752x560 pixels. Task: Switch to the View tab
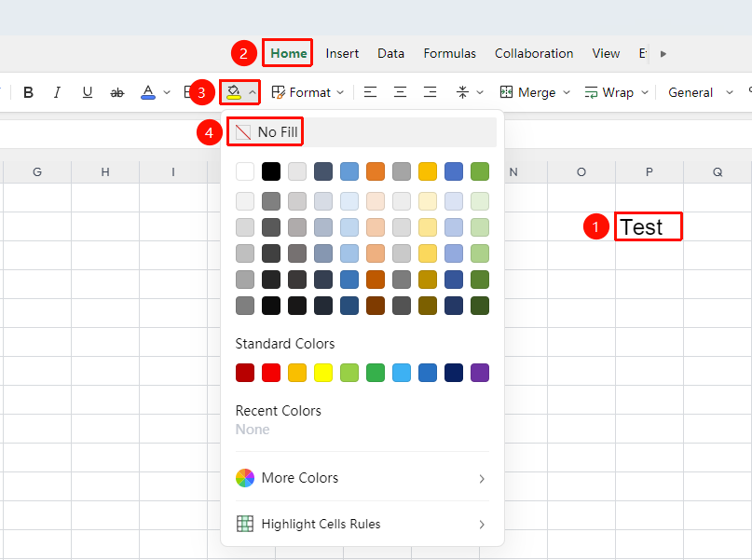[x=606, y=53]
